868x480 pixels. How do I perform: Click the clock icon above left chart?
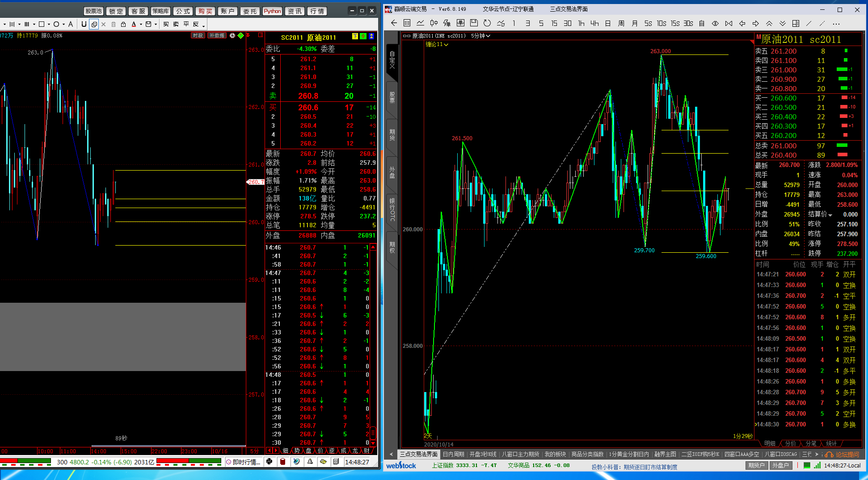coord(232,36)
